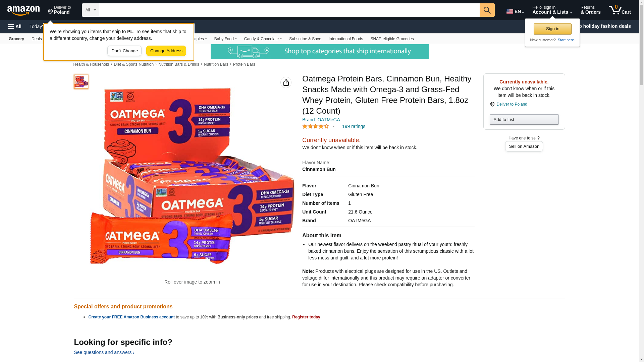Click the Add to List button
This screenshot has height=362, width=644.
(x=524, y=120)
